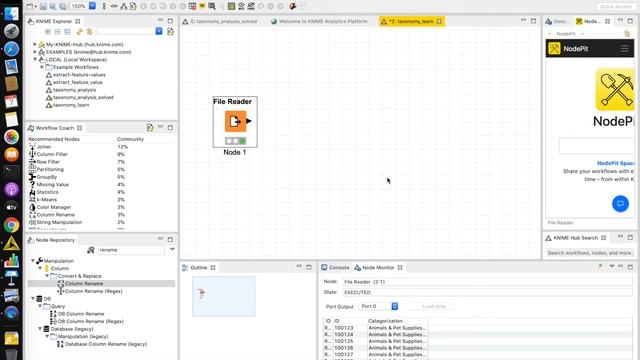The image size is (640, 360).
Task: Switch to Welcome to KNIME Analytics Platform tab
Action: pos(319,21)
